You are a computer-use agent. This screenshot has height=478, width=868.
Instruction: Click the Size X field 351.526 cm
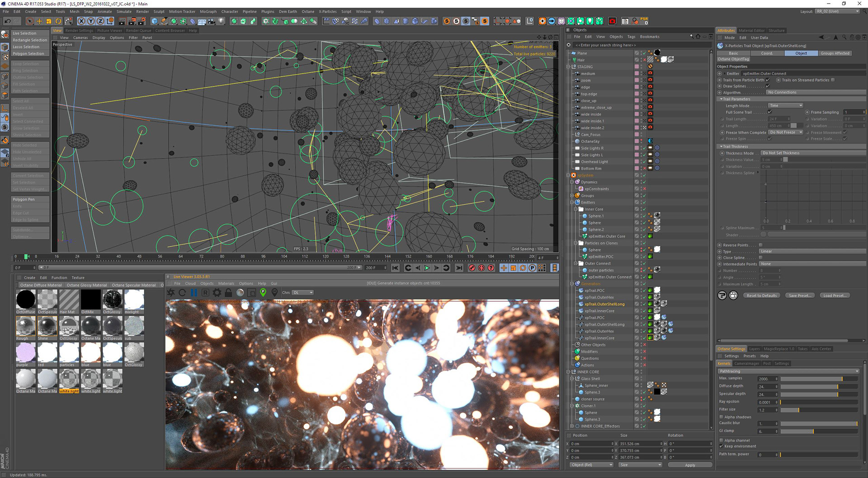[x=640, y=444]
